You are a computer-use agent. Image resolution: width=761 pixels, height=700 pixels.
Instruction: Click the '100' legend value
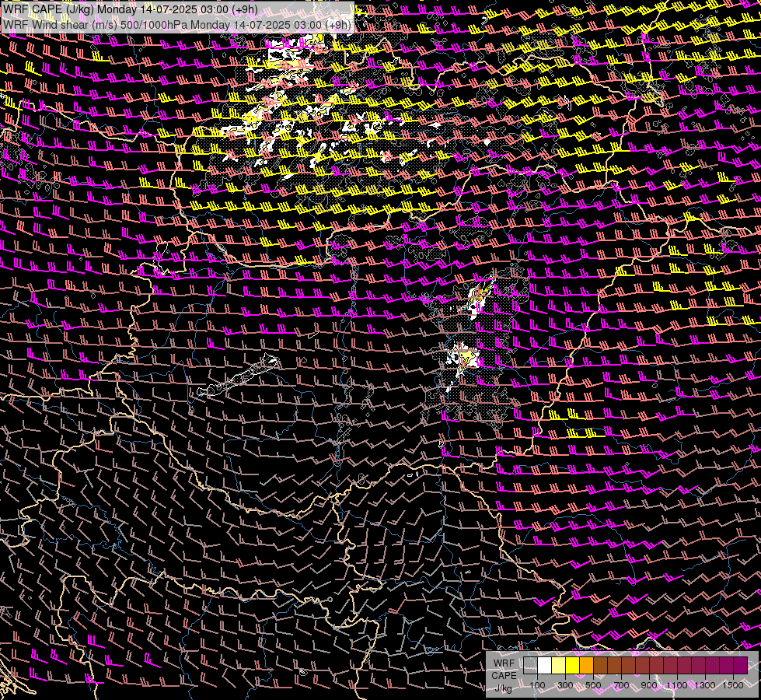click(x=537, y=685)
